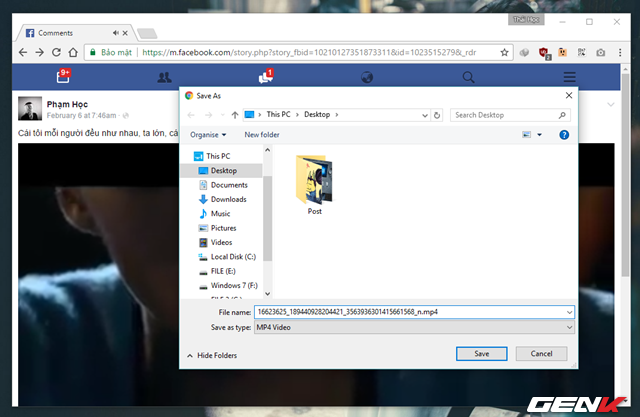Click the navigation tree scroll-up arrow
Image resolution: width=640 pixels, height=417 pixels.
pyautogui.click(x=268, y=150)
